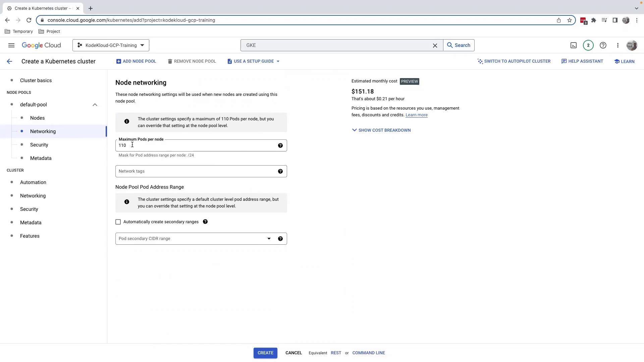
Task: Click the Create button
Action: click(x=265, y=353)
